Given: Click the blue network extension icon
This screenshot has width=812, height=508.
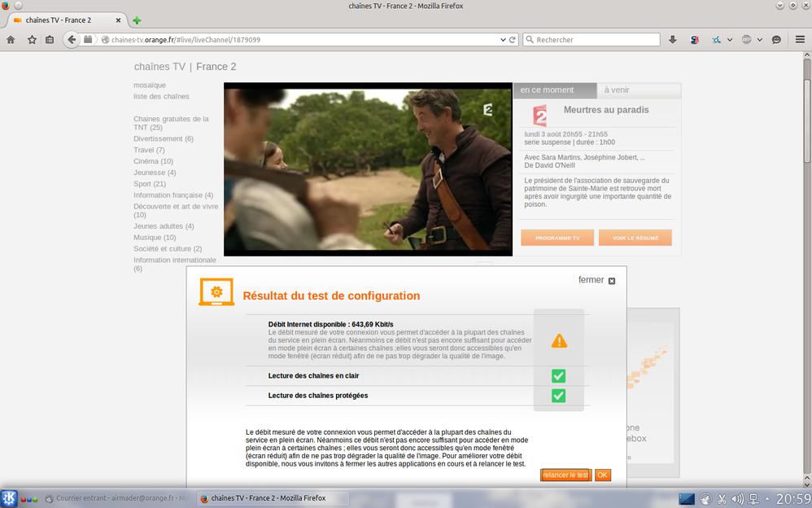Looking at the screenshot, I should [716, 39].
